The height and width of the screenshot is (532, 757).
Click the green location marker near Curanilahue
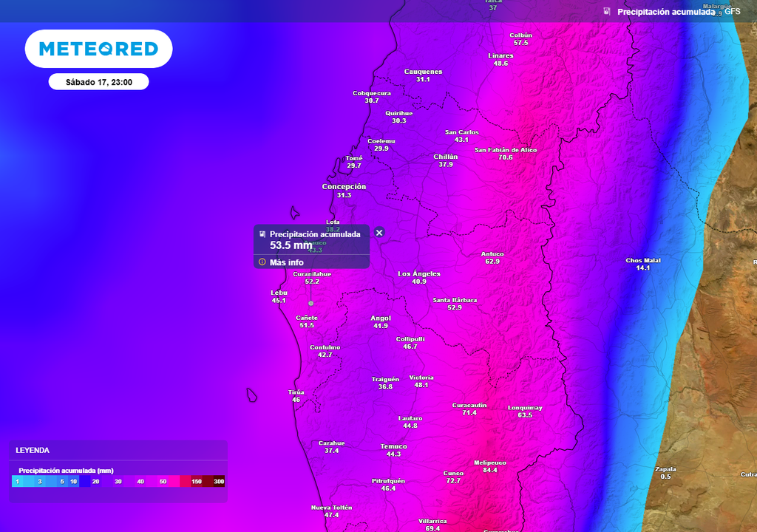311,302
